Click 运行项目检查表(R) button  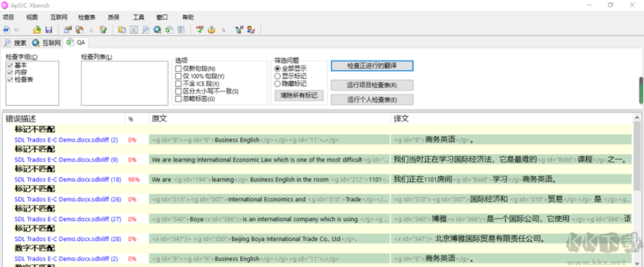tap(372, 85)
